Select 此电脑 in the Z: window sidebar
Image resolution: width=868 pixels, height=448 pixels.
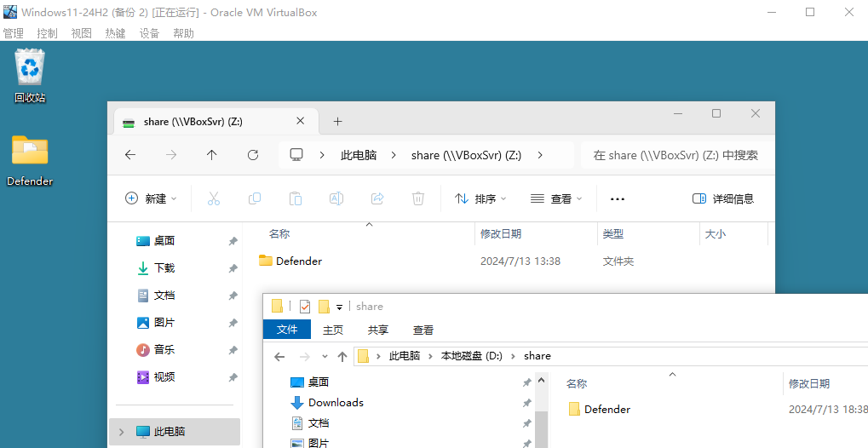tap(175, 431)
